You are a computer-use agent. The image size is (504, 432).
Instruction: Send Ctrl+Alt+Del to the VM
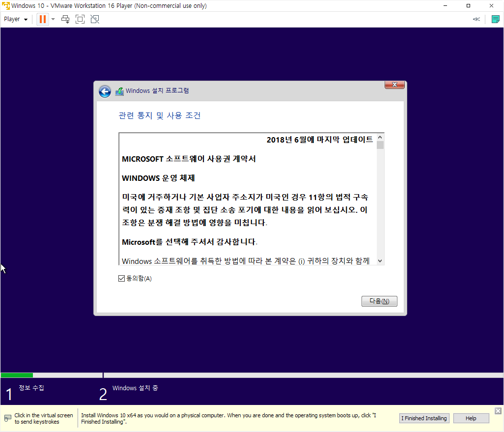tap(65, 19)
